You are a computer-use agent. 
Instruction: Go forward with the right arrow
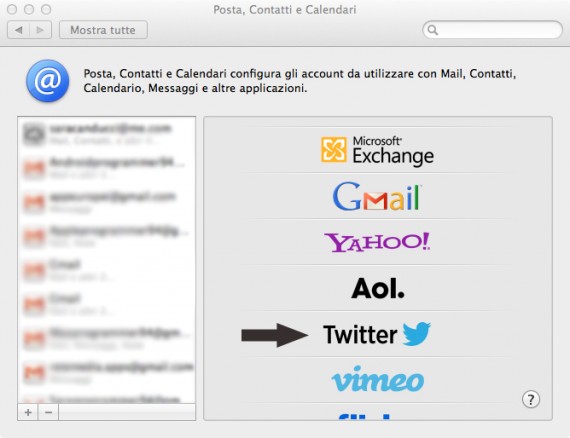click(40, 30)
